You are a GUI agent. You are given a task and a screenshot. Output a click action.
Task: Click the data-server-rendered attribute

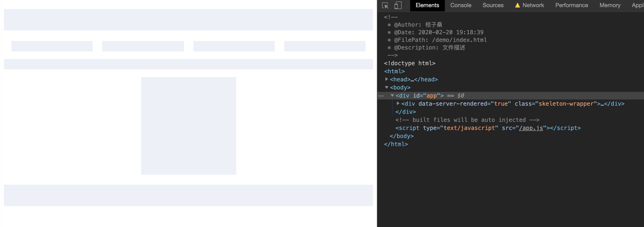click(x=465, y=104)
